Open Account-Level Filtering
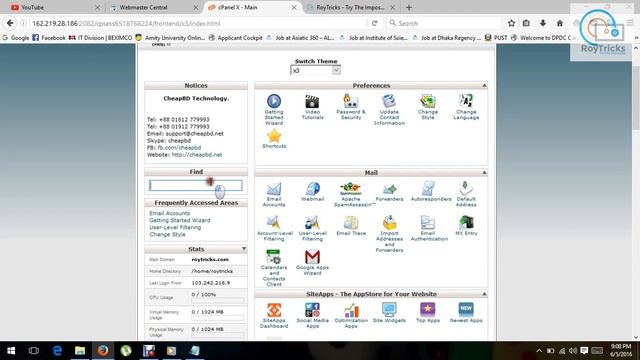 tap(274, 223)
